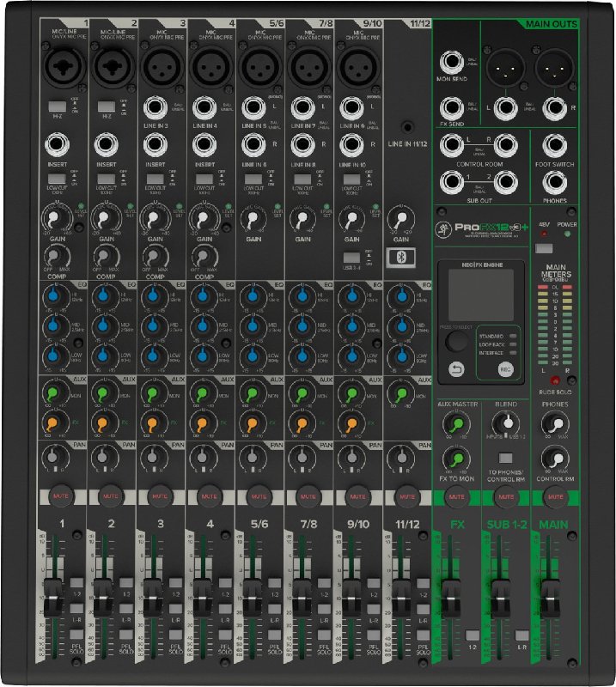This screenshot has height=687, width=616.
Task: Toggle the Hi-Z switch on channel 2
Action: (107, 106)
